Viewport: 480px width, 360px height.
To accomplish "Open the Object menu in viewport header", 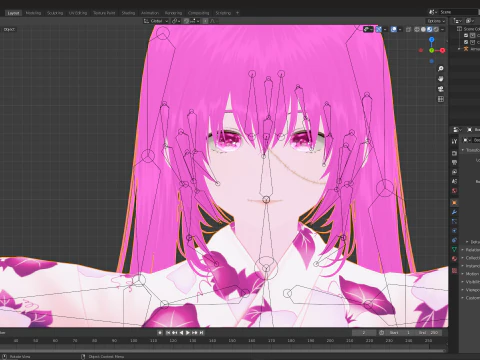I will 9,29.
